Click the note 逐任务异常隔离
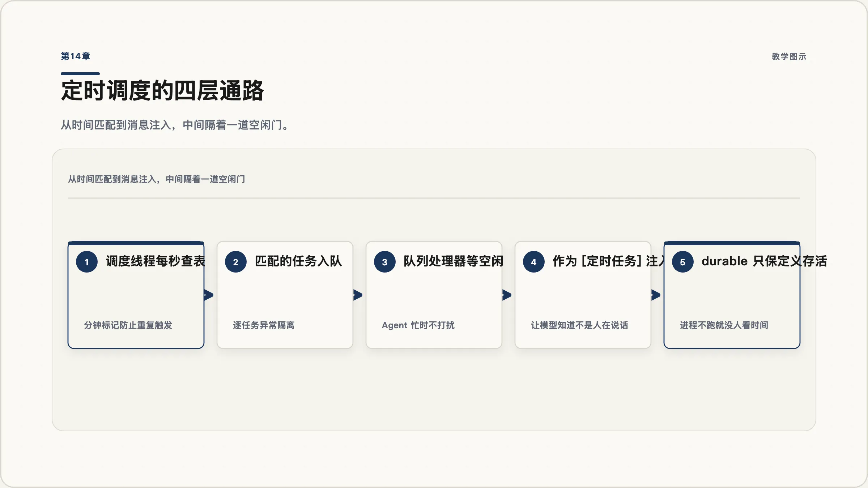The width and height of the screenshot is (868, 488). [264, 325]
